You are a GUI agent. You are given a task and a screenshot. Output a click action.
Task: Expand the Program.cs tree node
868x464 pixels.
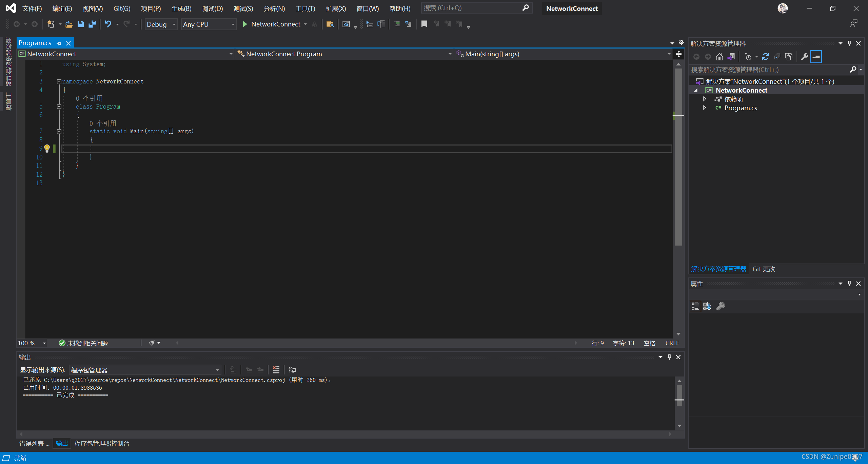click(705, 108)
